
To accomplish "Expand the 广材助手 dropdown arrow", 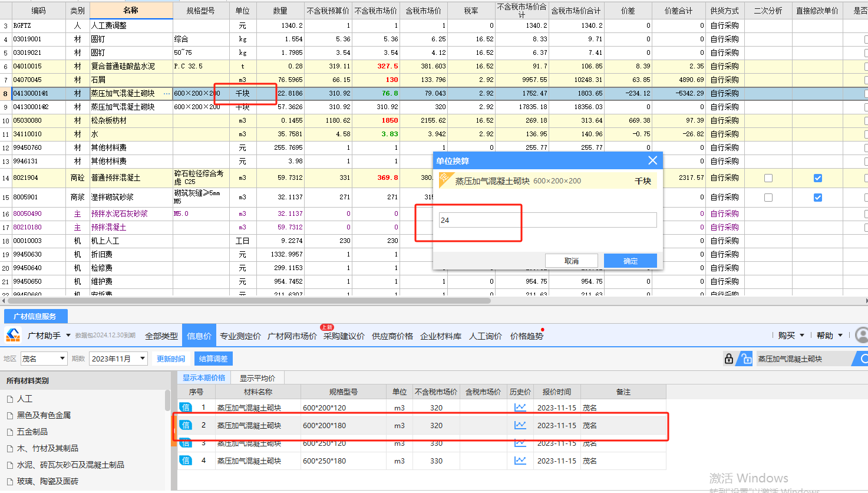I will (x=68, y=336).
